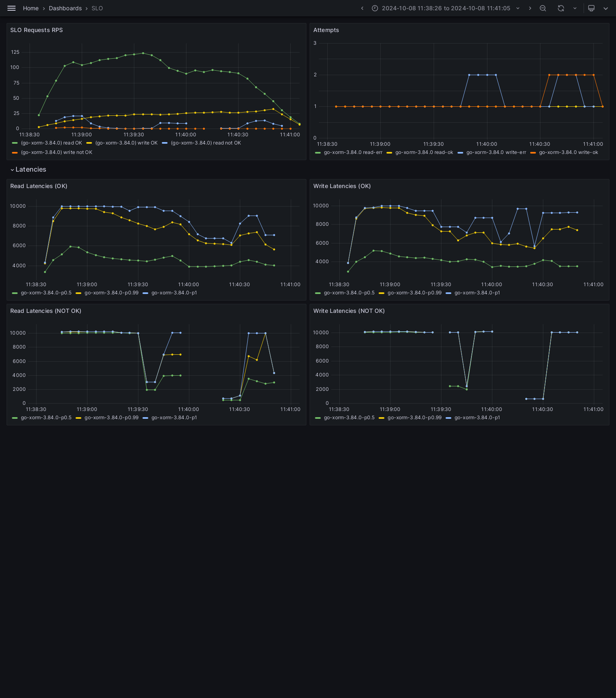Toggle p1 series in Read Latencies (NOT OK)
Image resolution: width=616 pixels, height=698 pixels.
(x=174, y=418)
